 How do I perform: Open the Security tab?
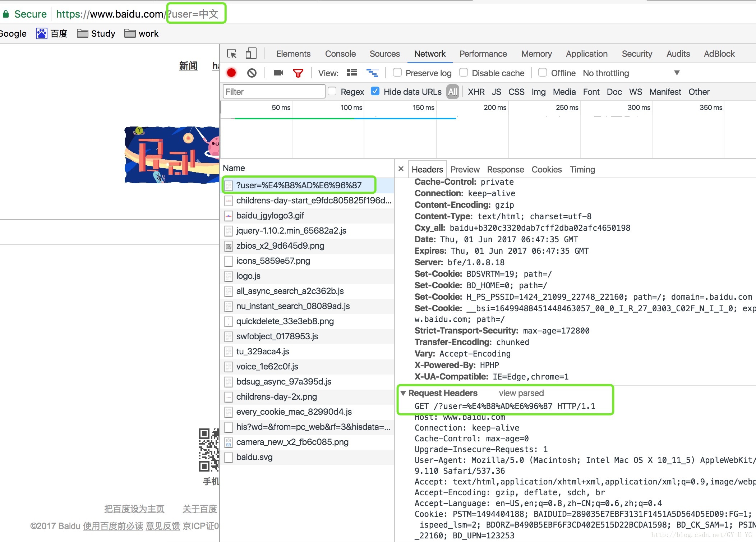(637, 54)
